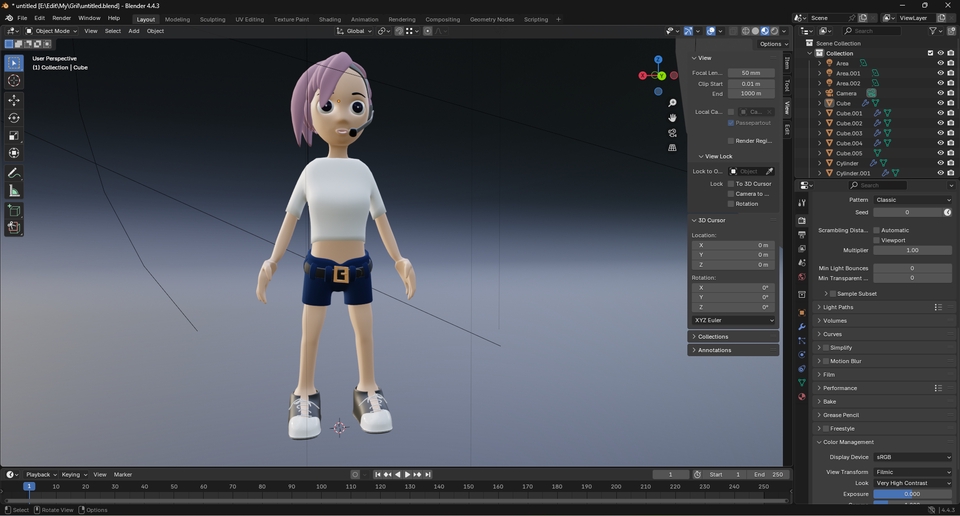Click the Focal Length 50 mm field
960x516 pixels.
(751, 73)
